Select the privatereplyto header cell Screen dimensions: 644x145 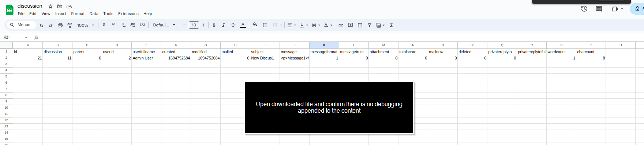[502, 52]
